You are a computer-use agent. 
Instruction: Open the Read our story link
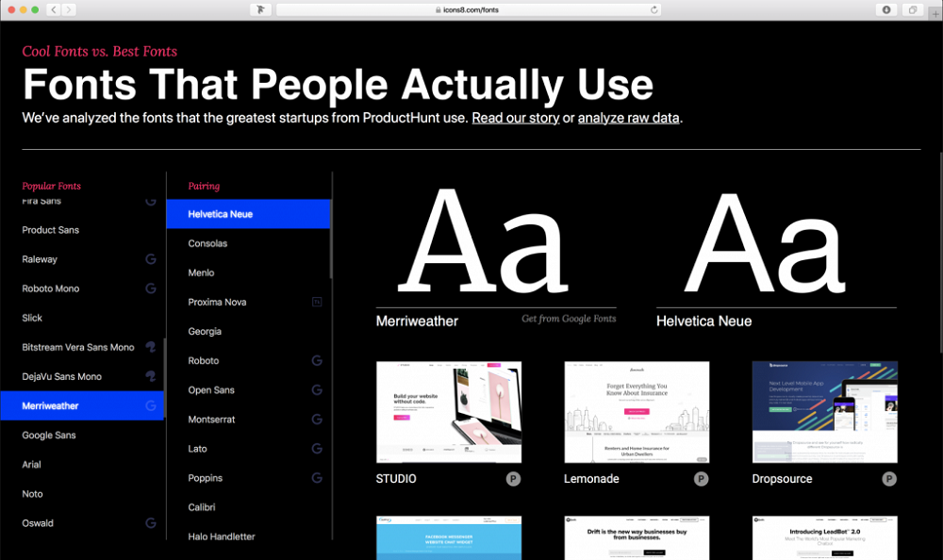tap(516, 118)
